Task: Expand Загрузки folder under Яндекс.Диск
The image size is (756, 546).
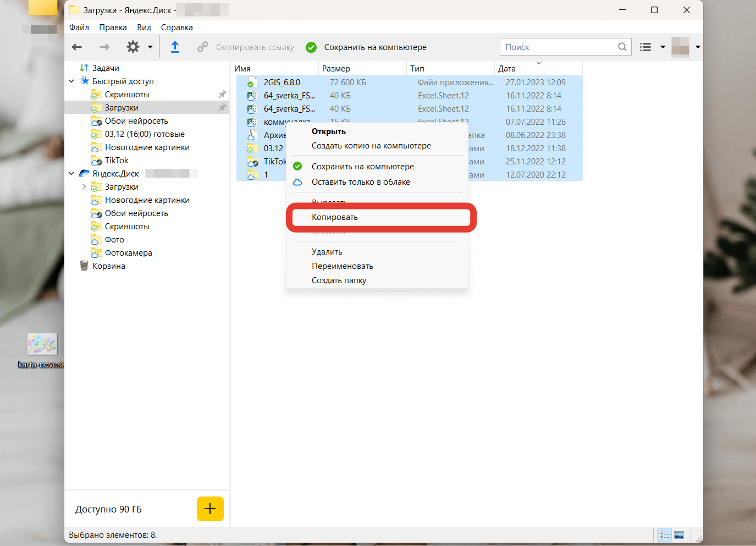Action: (x=84, y=187)
